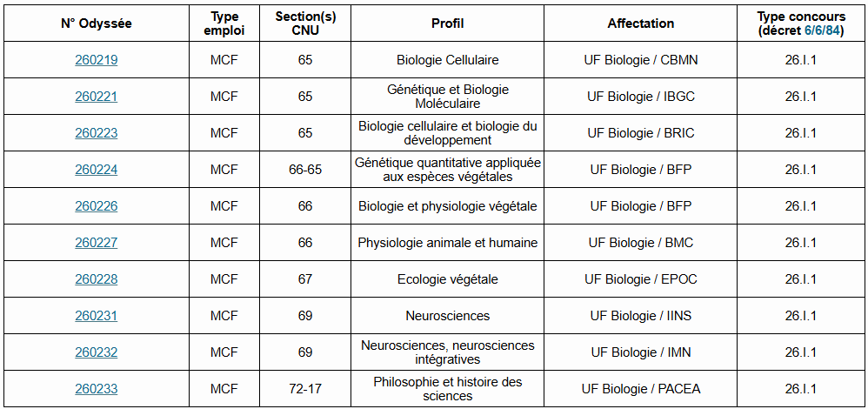Open the 260219 Odyssée link
Image resolution: width=868 pixels, height=409 pixels.
click(96, 60)
